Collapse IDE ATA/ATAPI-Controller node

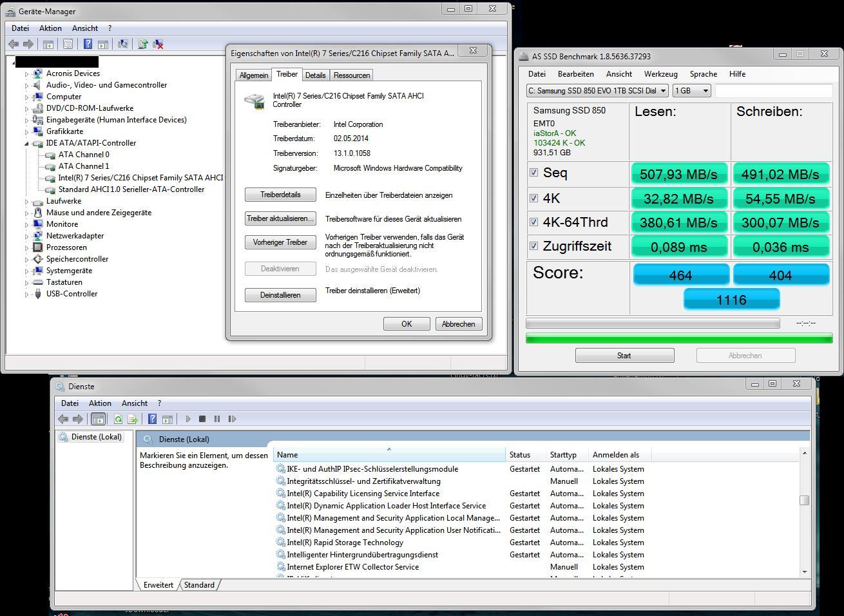point(27,144)
